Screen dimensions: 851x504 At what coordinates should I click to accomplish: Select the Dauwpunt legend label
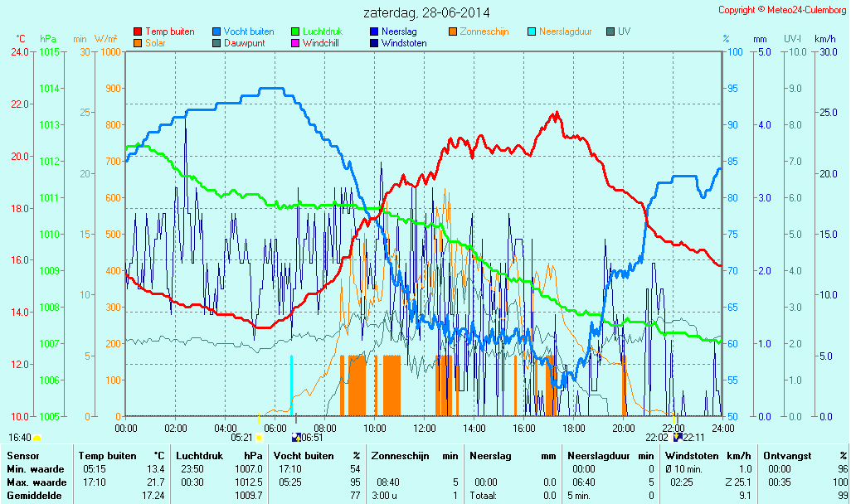click(245, 42)
